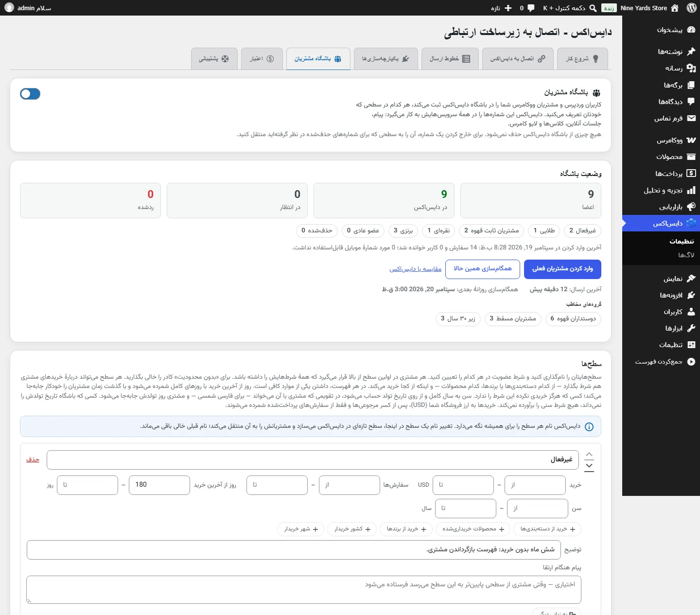Image resolution: width=700 pixels, height=615 pixels.
Task: Open the Nine Yards Store home icon
Action: [x=675, y=8]
